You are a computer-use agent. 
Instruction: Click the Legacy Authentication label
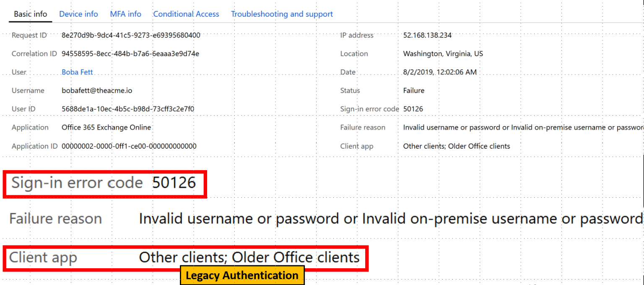[x=242, y=275]
